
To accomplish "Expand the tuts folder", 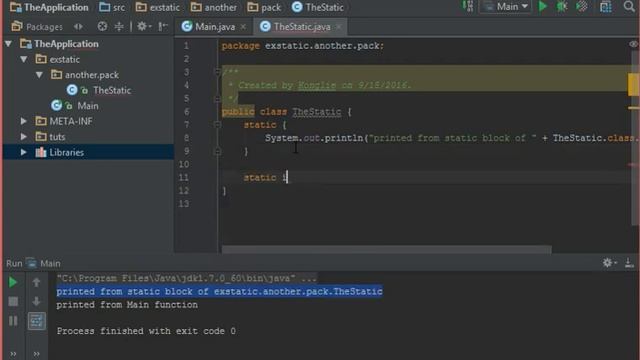I will (24, 137).
